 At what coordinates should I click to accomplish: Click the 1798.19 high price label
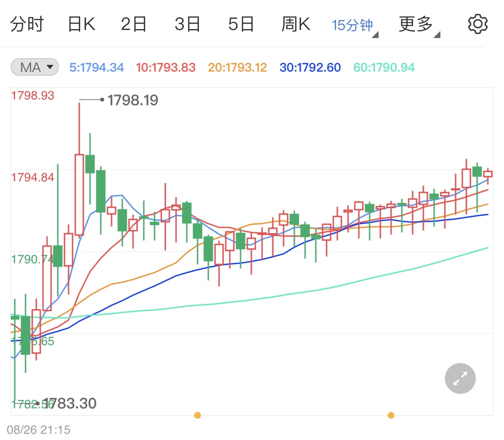pos(133,100)
